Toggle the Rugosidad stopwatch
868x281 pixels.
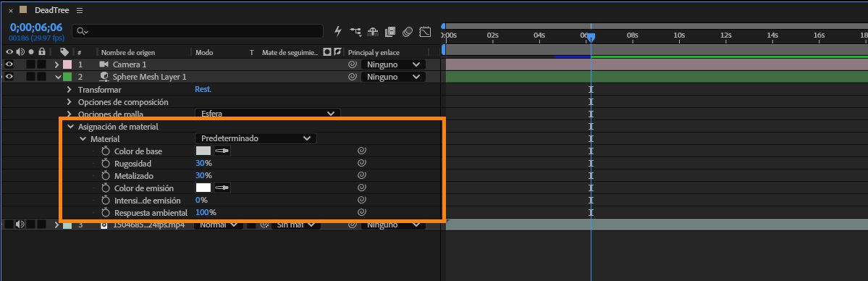click(106, 164)
